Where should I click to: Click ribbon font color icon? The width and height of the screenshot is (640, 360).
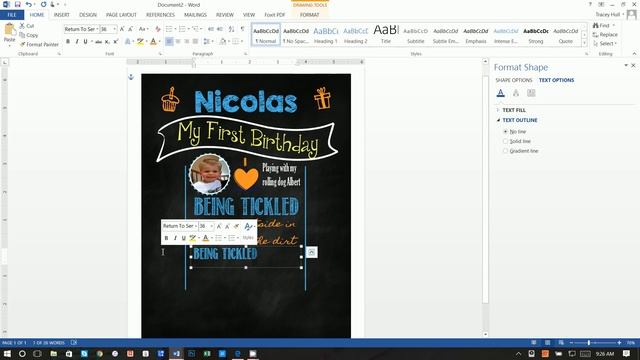pos(153,41)
